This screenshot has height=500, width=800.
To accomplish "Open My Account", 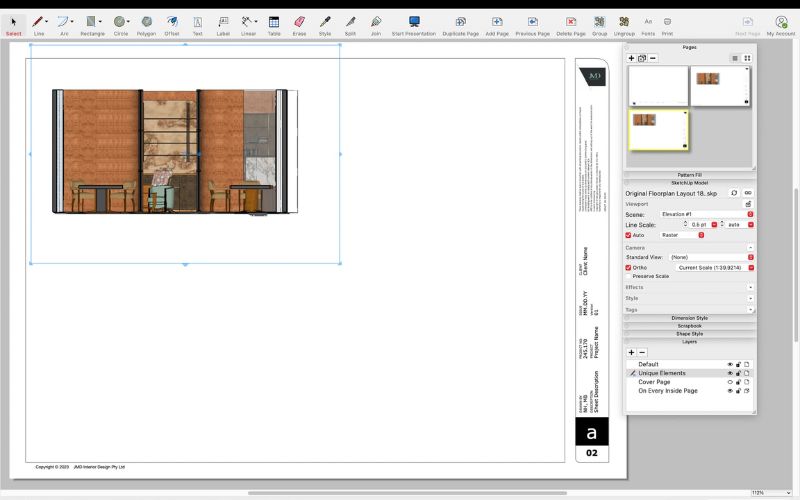I will pyautogui.click(x=781, y=25).
